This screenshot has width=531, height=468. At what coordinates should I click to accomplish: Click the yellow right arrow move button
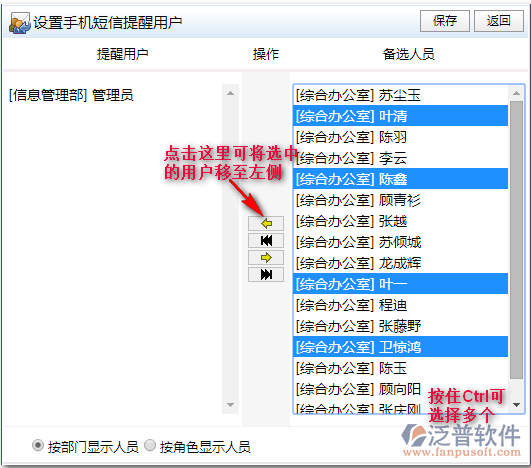pyautogui.click(x=266, y=257)
